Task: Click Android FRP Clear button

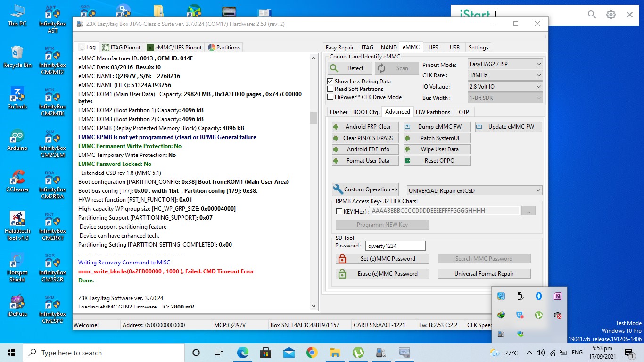Action: 365,127
